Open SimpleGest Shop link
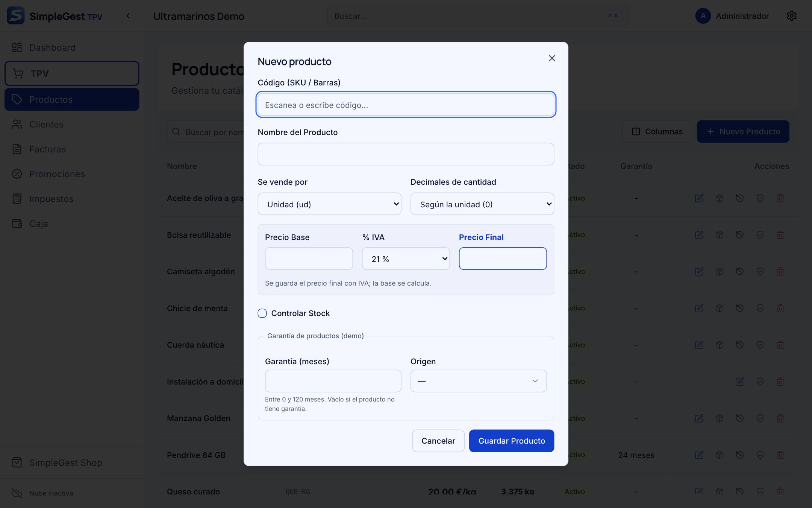812x508 pixels. [72, 462]
